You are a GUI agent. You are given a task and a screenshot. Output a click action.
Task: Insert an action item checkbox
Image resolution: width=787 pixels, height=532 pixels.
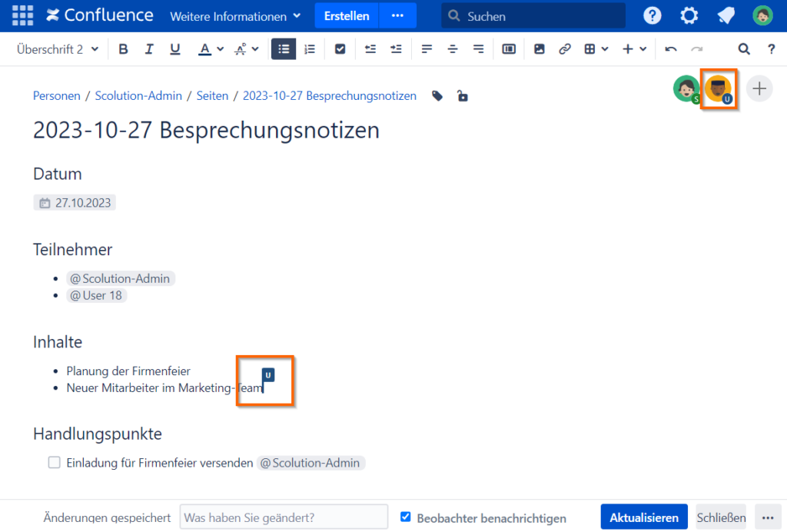click(340, 48)
